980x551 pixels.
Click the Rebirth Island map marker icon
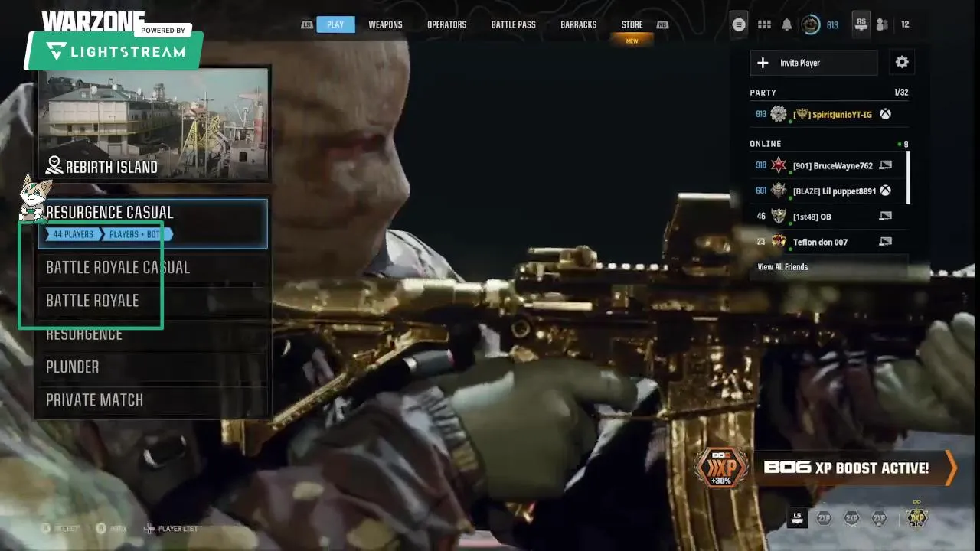pyautogui.click(x=54, y=165)
